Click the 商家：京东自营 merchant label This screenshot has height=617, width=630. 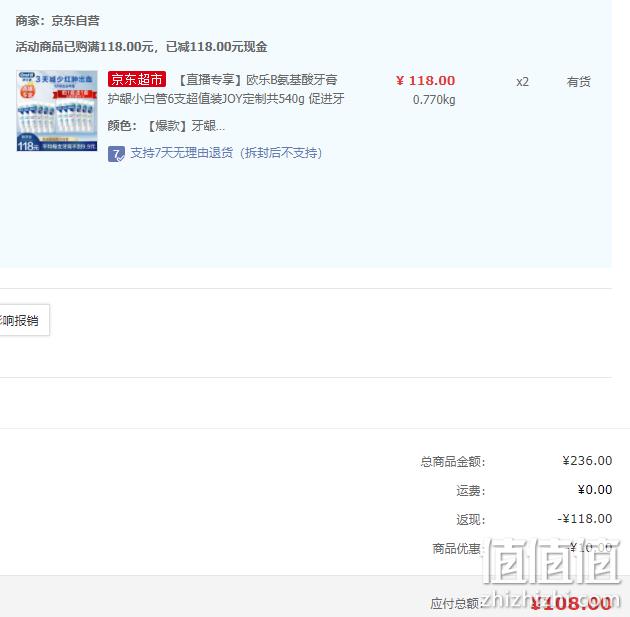(57, 20)
